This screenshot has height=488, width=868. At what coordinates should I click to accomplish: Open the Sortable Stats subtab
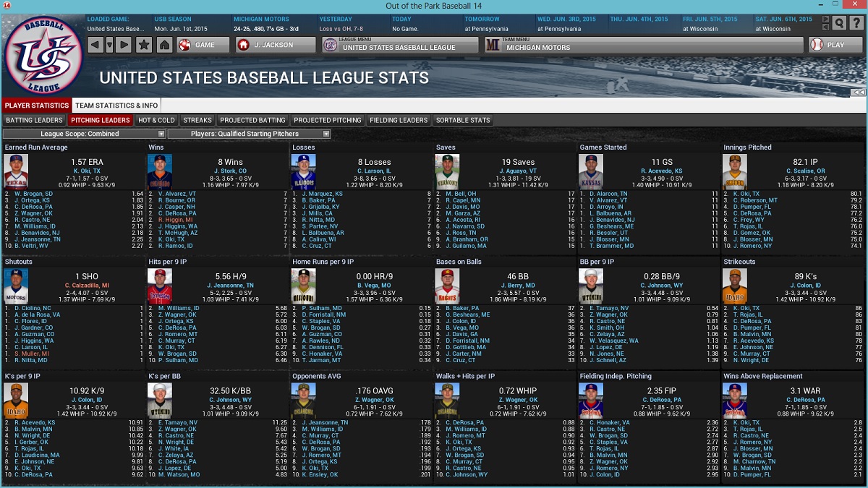463,120
